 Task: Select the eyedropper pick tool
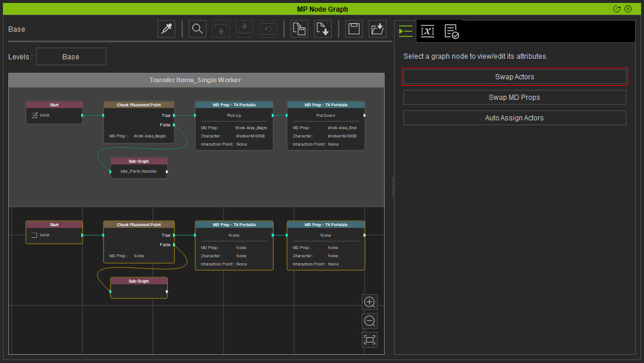click(166, 29)
